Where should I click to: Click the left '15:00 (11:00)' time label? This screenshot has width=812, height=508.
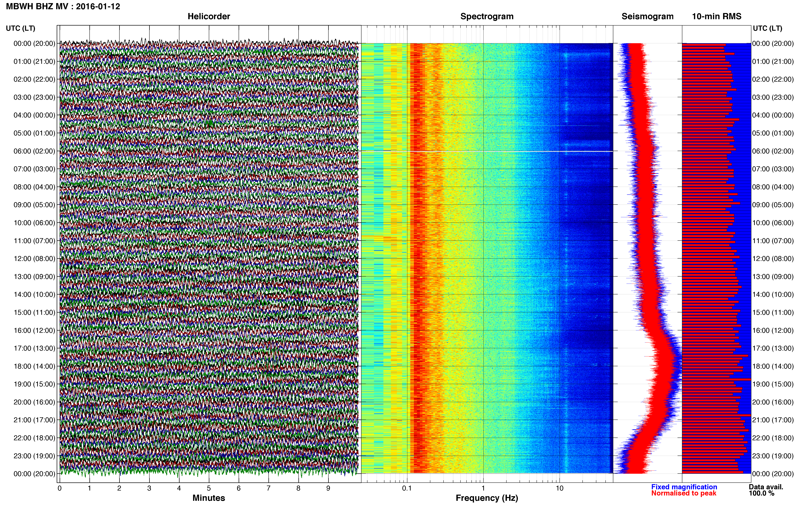(x=34, y=312)
